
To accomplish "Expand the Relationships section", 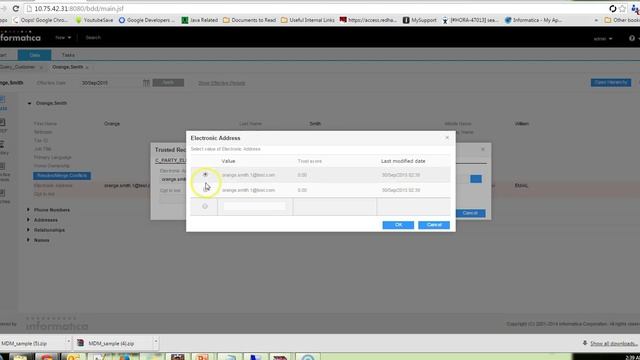I will pos(28,230).
